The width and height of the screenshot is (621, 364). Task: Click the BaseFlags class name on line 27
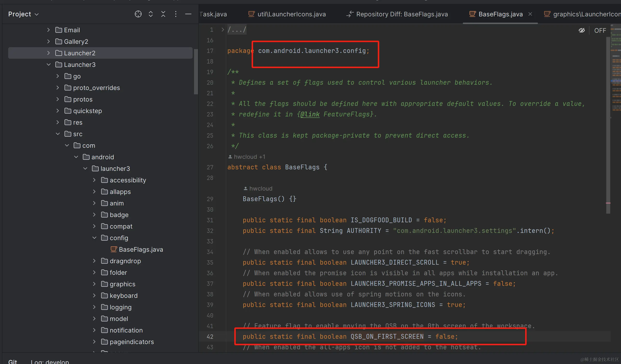[302, 167]
